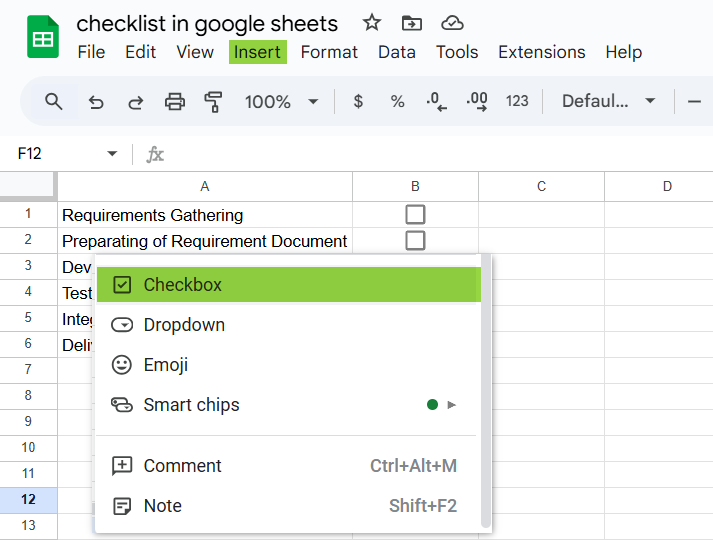Open the View menu
The height and width of the screenshot is (540, 713).
pyautogui.click(x=195, y=52)
